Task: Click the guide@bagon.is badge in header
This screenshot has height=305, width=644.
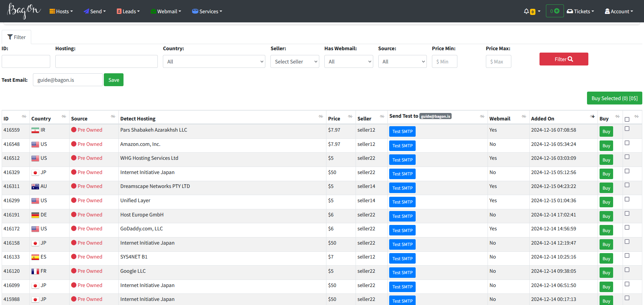Action: coord(435,116)
